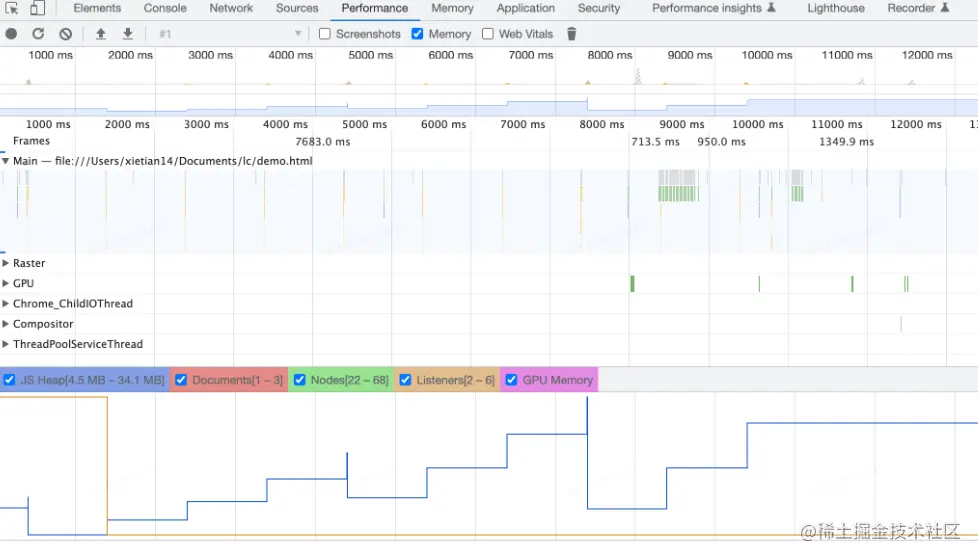Toggle the GPU Memory counter checkbox
Image resolution: width=978 pixels, height=559 pixels.
click(x=511, y=380)
